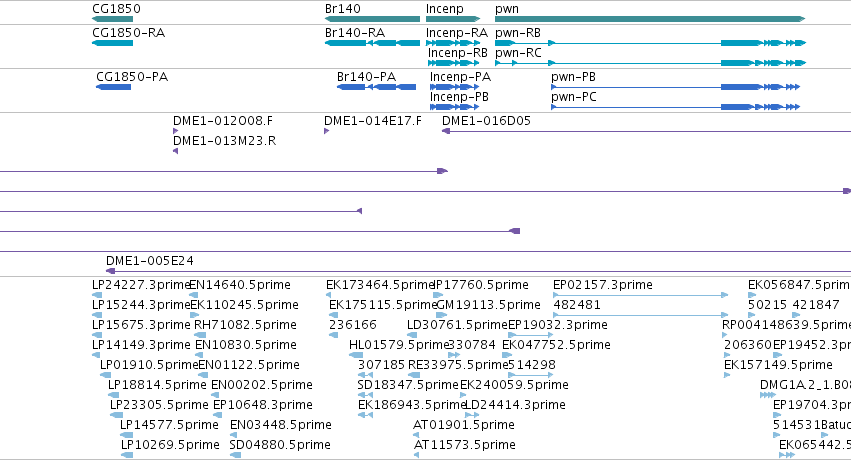Click BAC clone DME1-005E24
This screenshot has height=460, width=851.
(x=150, y=260)
